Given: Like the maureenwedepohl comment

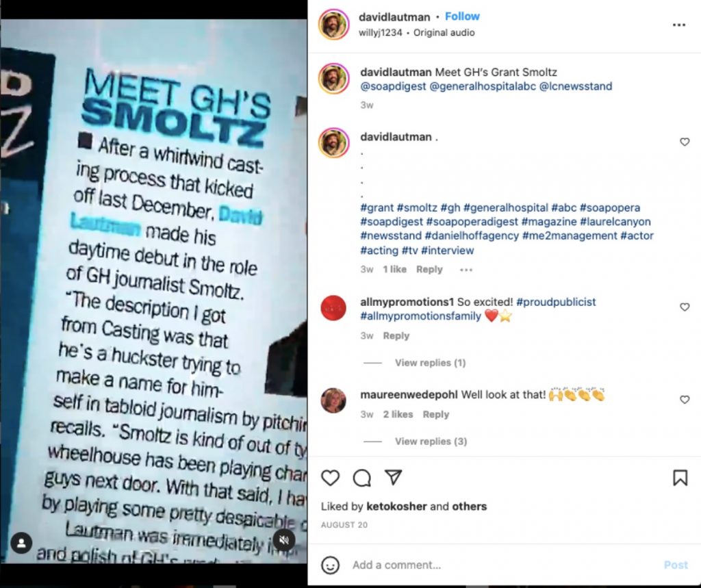Looking at the screenshot, I should tap(685, 400).
